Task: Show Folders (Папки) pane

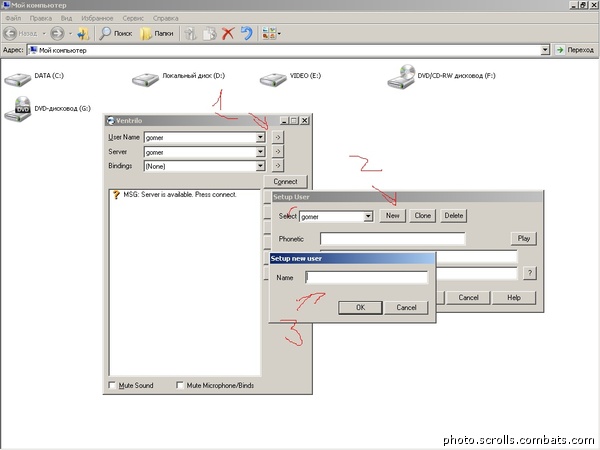Action: tap(157, 34)
